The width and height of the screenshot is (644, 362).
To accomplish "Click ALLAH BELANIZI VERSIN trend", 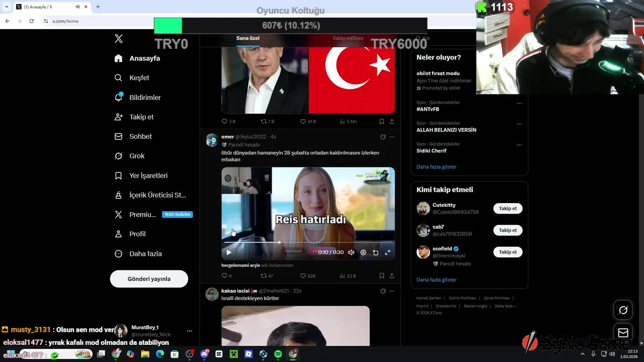I will (446, 130).
